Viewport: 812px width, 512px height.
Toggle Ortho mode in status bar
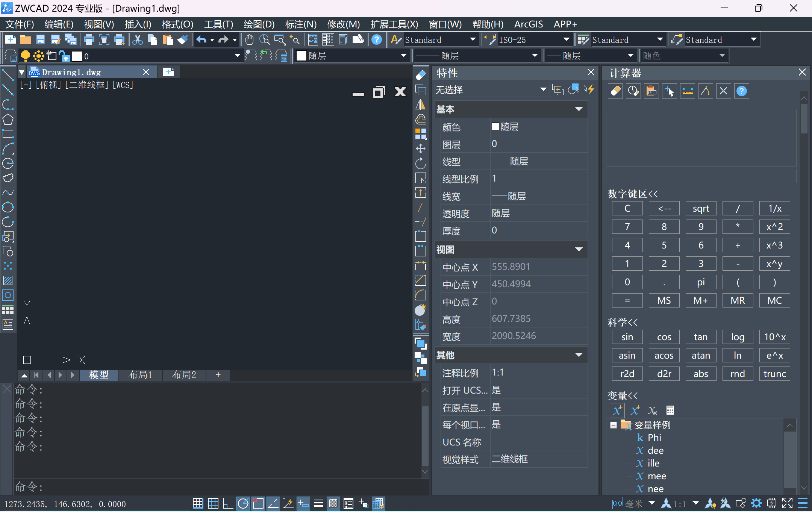(x=228, y=503)
